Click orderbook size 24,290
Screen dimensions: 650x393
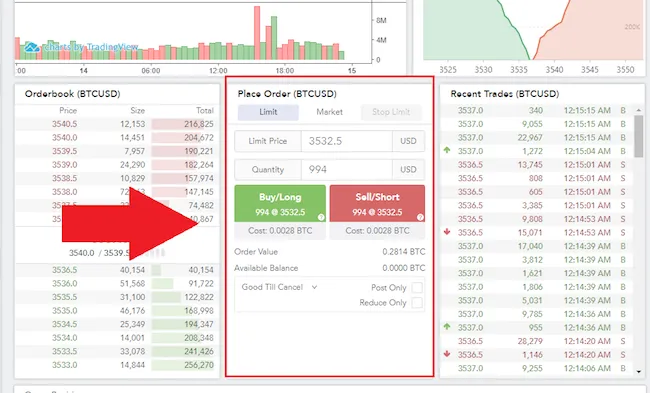click(x=133, y=165)
